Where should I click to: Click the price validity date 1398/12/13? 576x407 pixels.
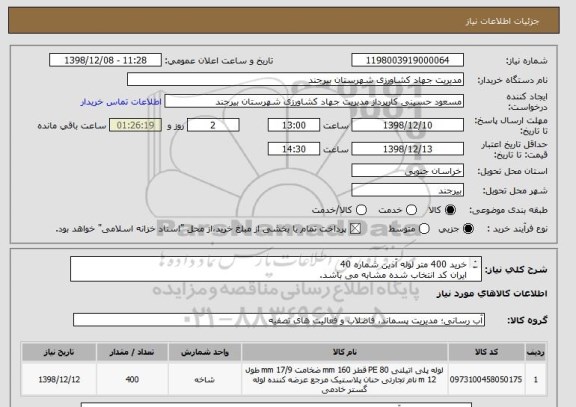point(407,149)
